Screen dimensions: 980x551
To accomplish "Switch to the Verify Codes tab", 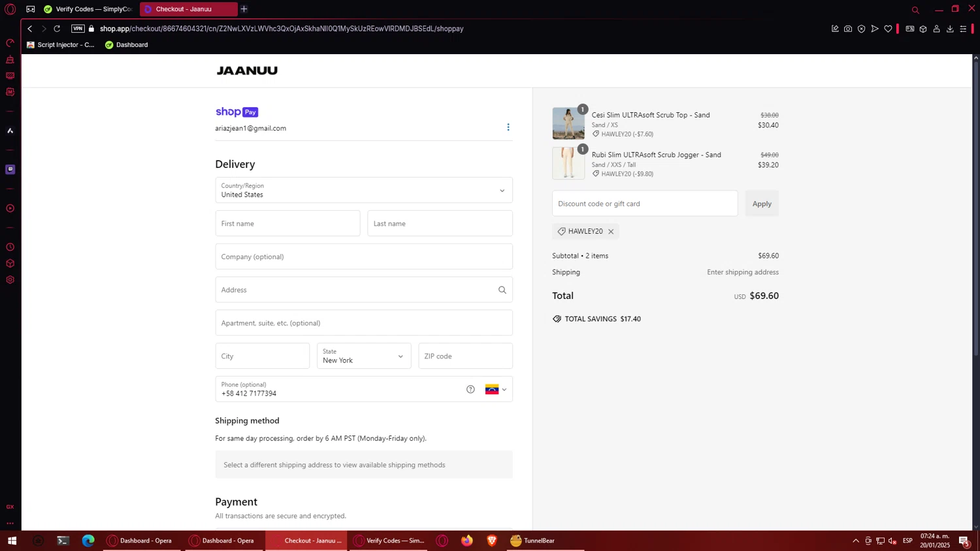I will point(88,9).
